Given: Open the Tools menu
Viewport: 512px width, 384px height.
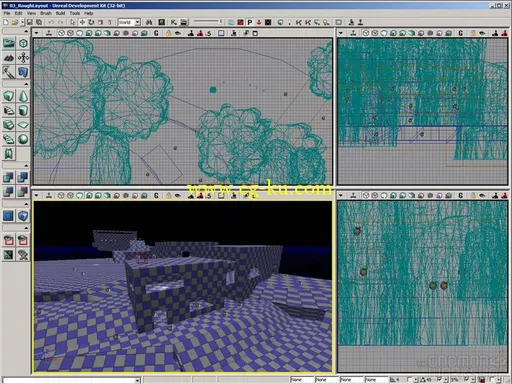Looking at the screenshot, I should [75, 13].
